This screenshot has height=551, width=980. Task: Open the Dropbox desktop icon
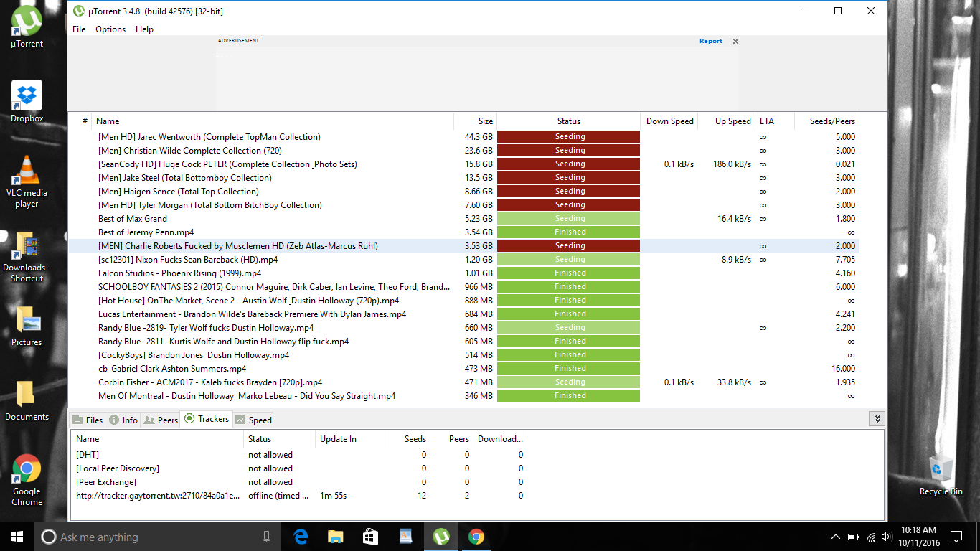pyautogui.click(x=27, y=96)
